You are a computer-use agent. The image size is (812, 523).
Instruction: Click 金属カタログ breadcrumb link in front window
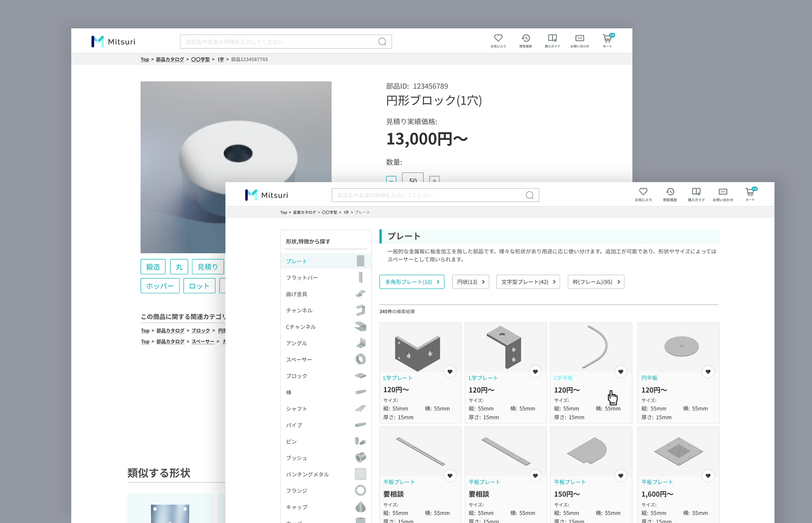click(x=304, y=213)
